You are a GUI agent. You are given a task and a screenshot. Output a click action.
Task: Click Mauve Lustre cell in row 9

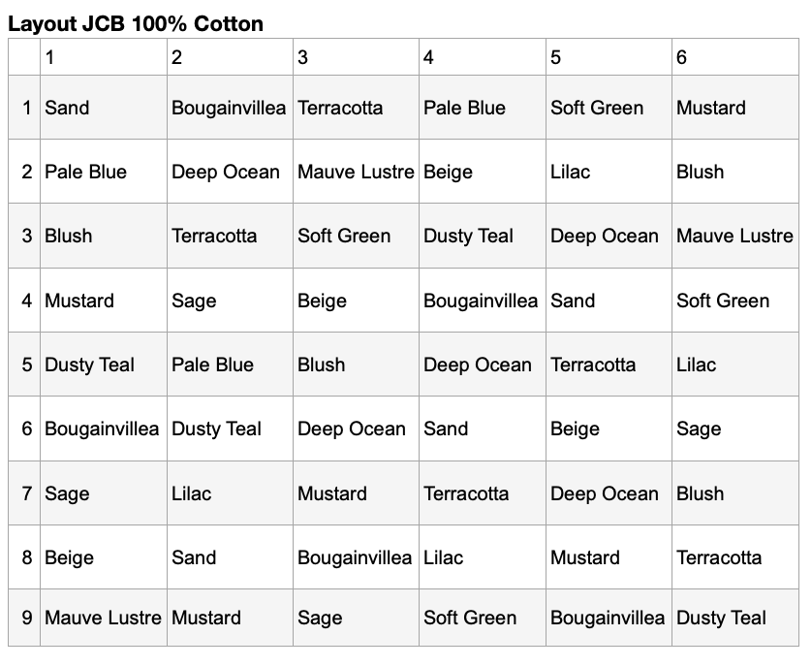pyautogui.click(x=104, y=618)
